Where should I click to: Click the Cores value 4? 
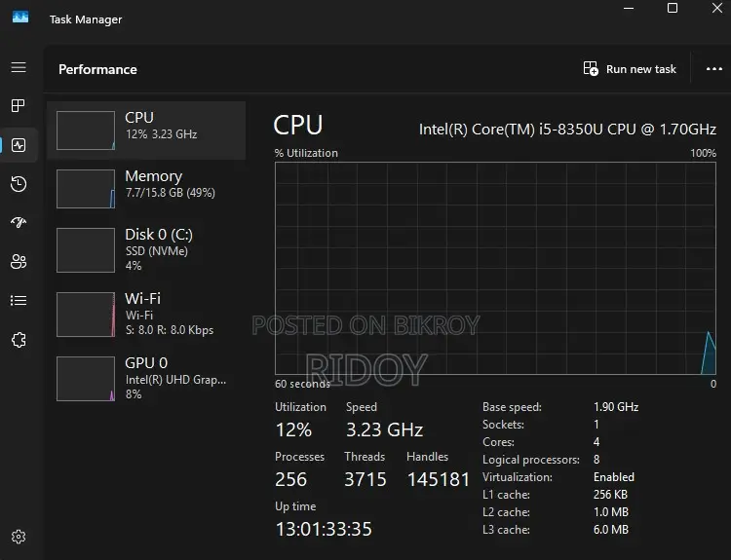click(x=596, y=441)
